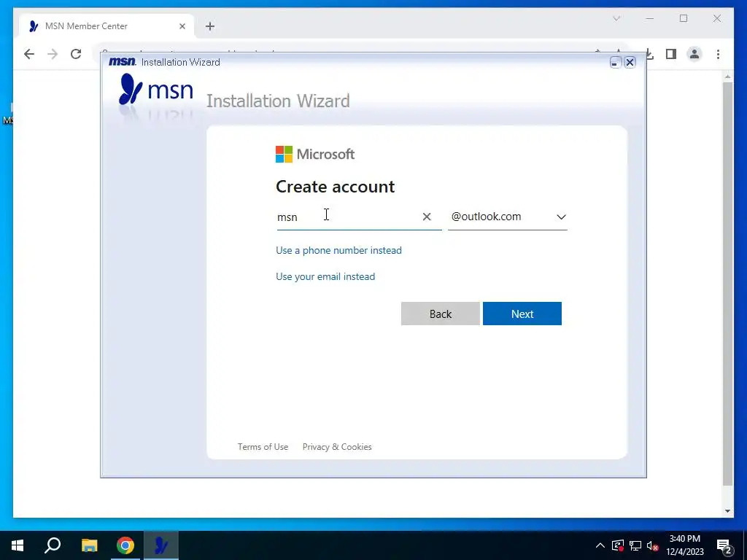Open Terms of Use link
This screenshot has height=560, width=747.
click(x=263, y=447)
